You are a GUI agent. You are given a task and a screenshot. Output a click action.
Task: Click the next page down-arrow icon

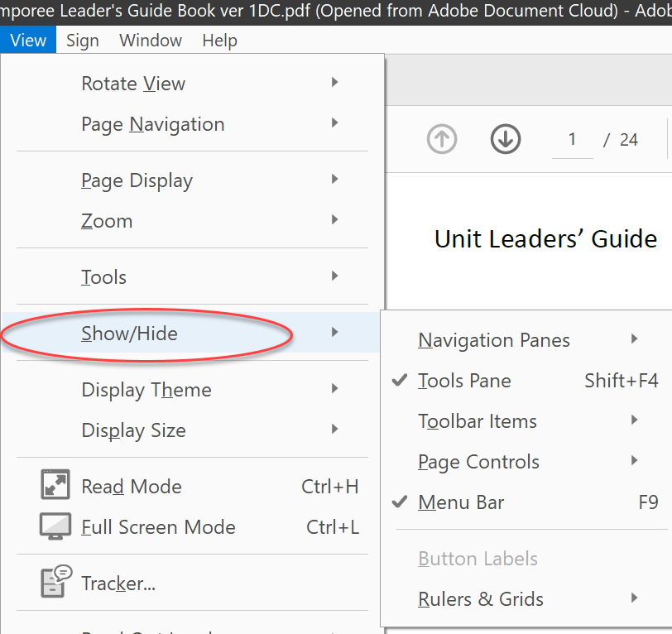pos(506,139)
